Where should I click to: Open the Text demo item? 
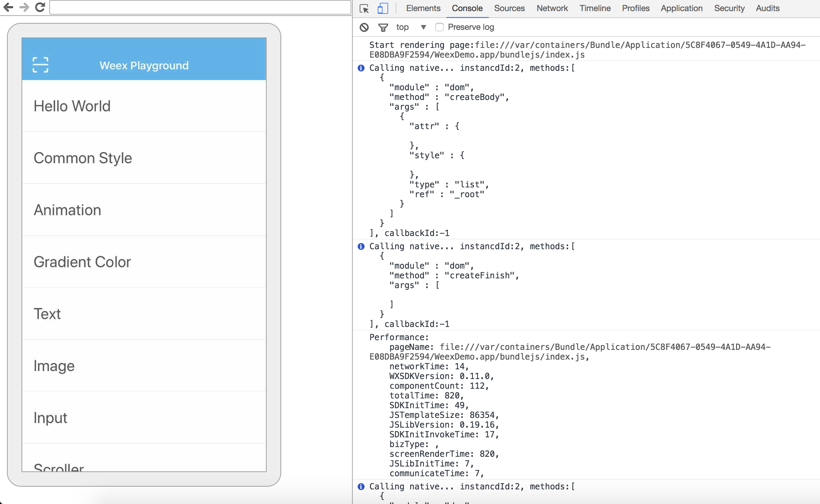tap(144, 314)
